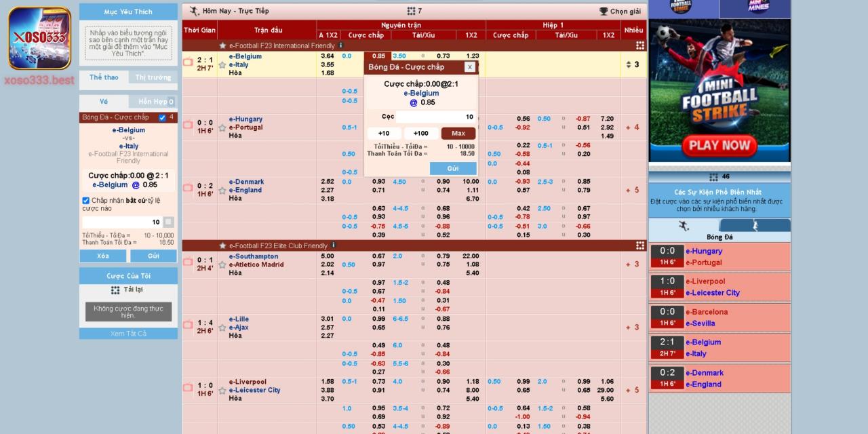
Task: Switch to the Thị trường tab
Action: click(153, 77)
